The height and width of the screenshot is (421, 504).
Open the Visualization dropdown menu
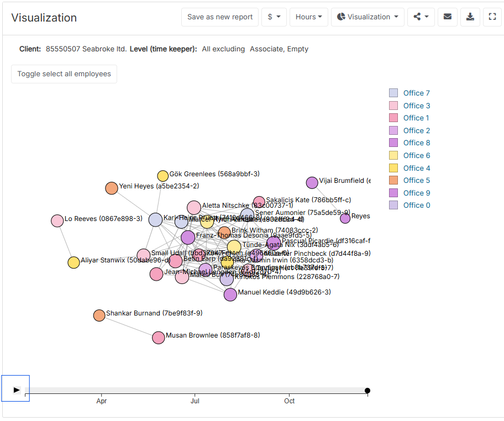point(368,17)
